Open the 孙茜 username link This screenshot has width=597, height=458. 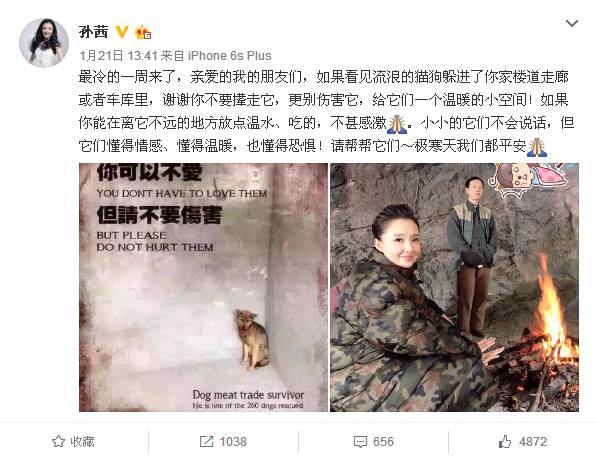pos(94,32)
